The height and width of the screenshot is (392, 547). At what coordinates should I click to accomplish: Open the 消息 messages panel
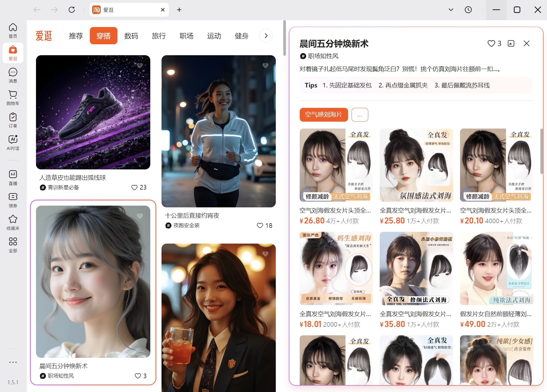coord(13,75)
